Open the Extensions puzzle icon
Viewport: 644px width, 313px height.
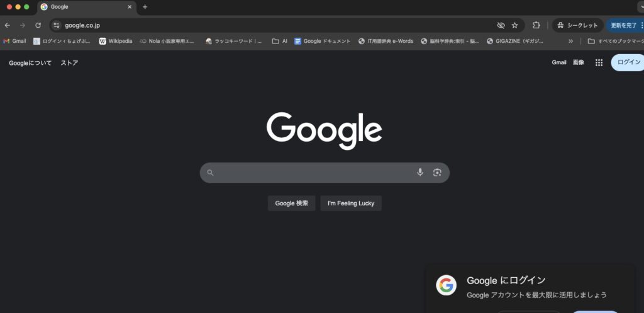(x=536, y=25)
